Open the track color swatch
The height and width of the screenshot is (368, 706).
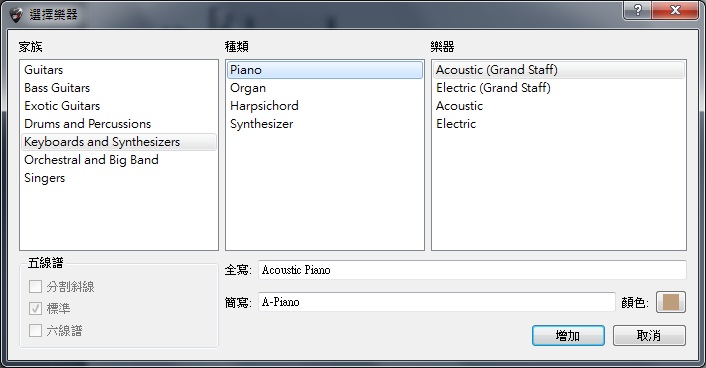(671, 302)
